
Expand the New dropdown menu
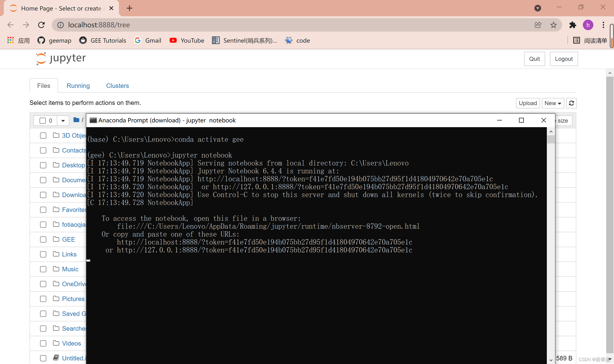(x=553, y=103)
